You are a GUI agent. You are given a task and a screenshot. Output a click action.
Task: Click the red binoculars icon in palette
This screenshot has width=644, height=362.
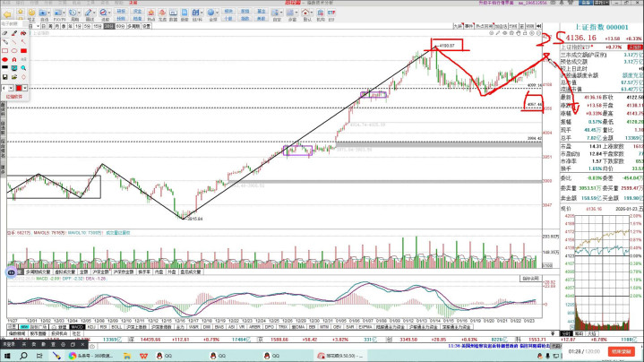[23, 33]
